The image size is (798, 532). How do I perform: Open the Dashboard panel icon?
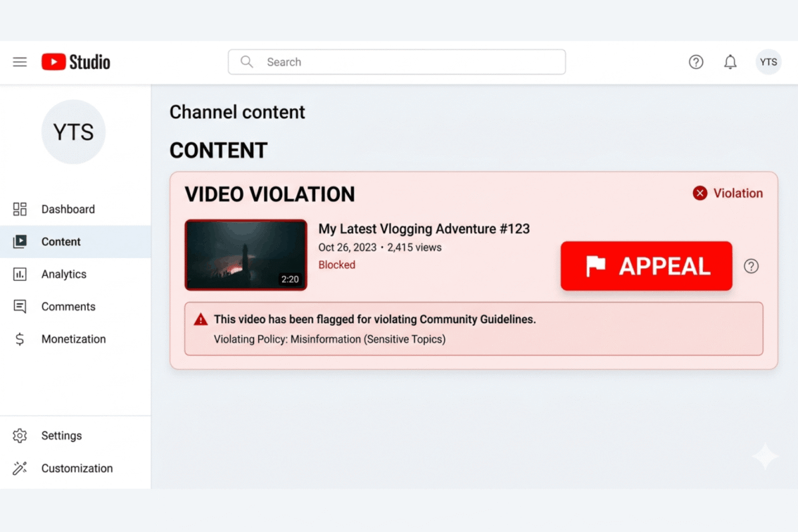click(20, 209)
